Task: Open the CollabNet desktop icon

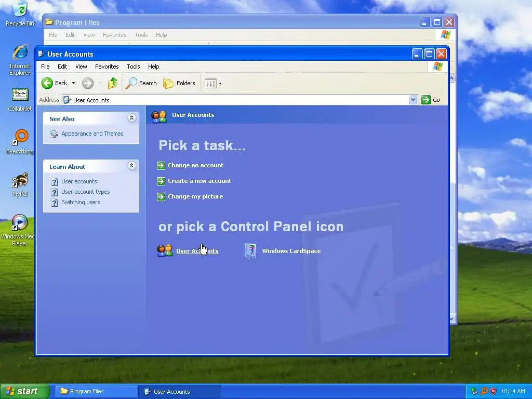Action: coord(20,100)
